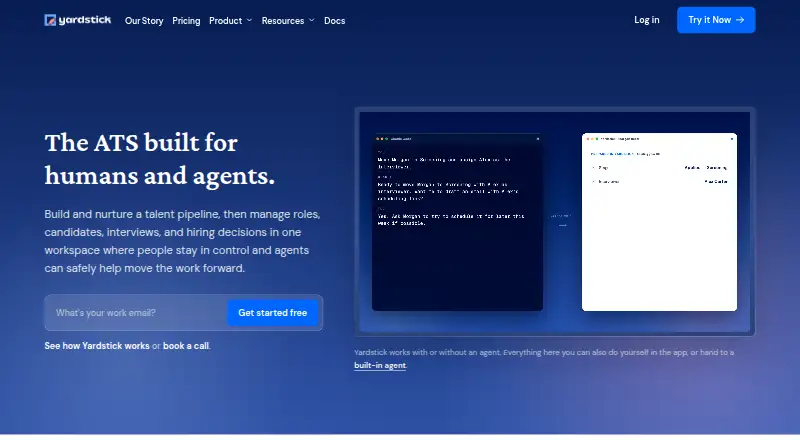
Task: Open the built-in agent link
Action: point(380,365)
